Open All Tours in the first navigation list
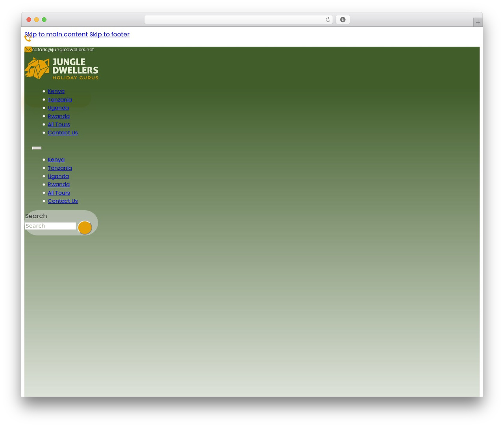This screenshot has width=504, height=427. point(59,124)
